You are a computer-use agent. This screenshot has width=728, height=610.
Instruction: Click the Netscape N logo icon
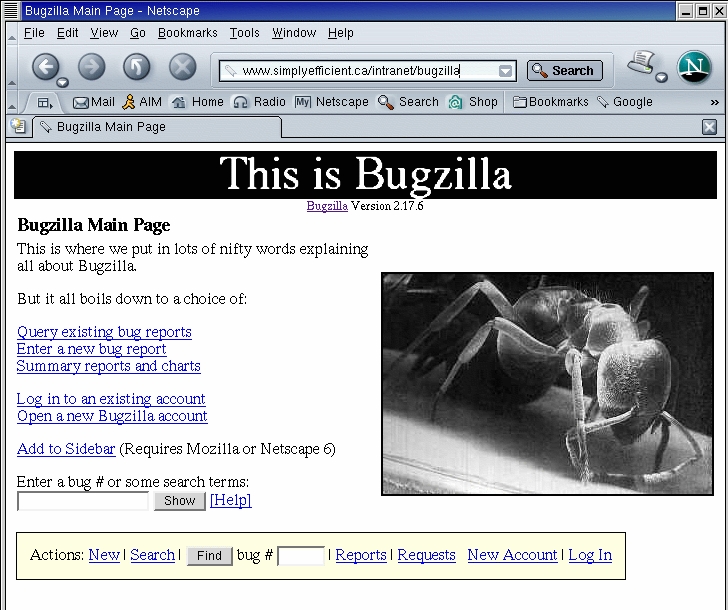click(694, 67)
